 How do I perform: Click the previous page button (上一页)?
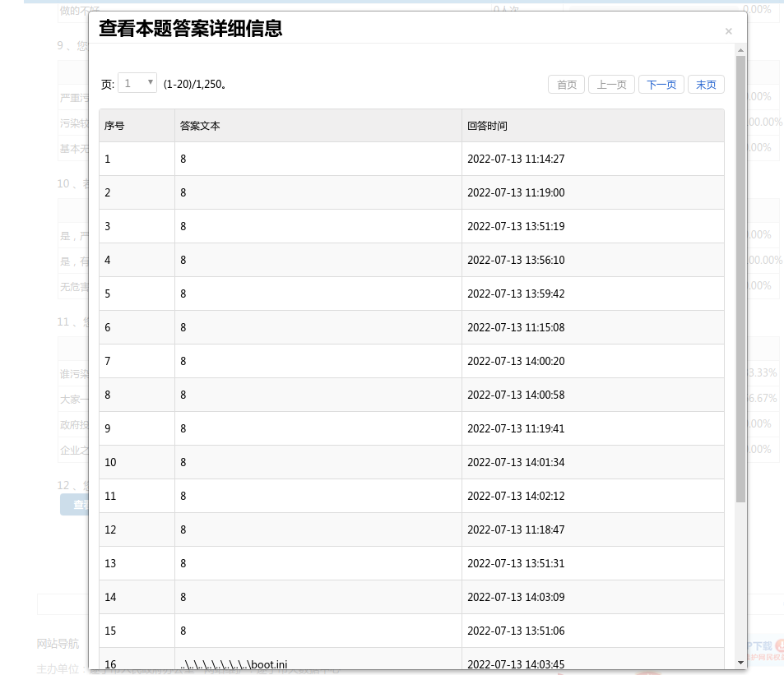tap(611, 85)
